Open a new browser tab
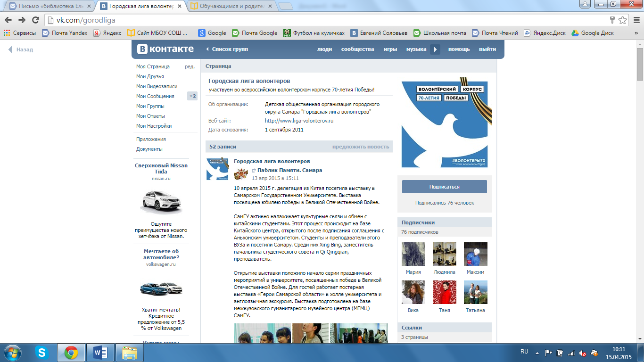The width and height of the screenshot is (644, 362). (x=285, y=7)
